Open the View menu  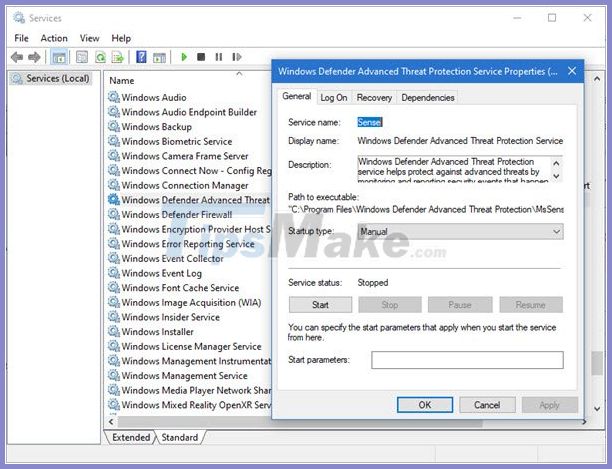click(x=89, y=38)
